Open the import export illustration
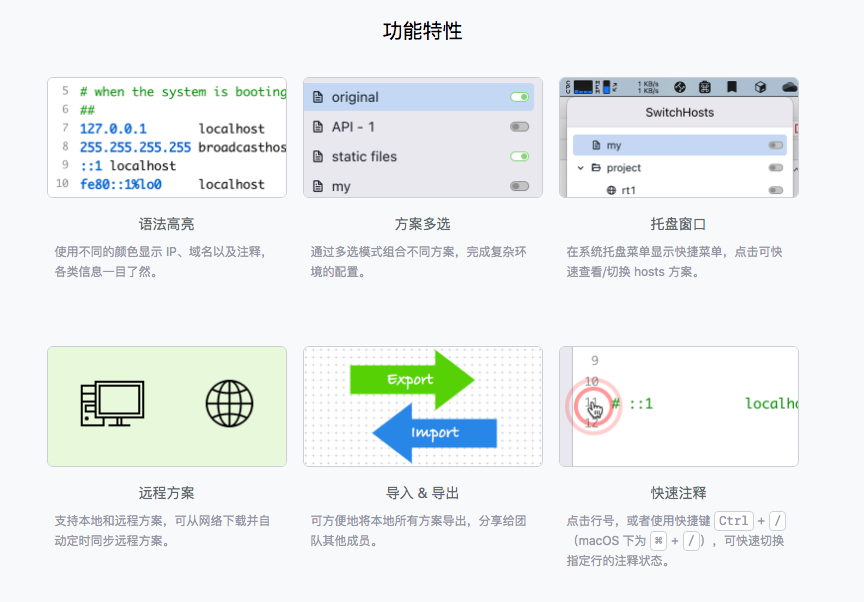This screenshot has width=864, height=602. (423, 406)
